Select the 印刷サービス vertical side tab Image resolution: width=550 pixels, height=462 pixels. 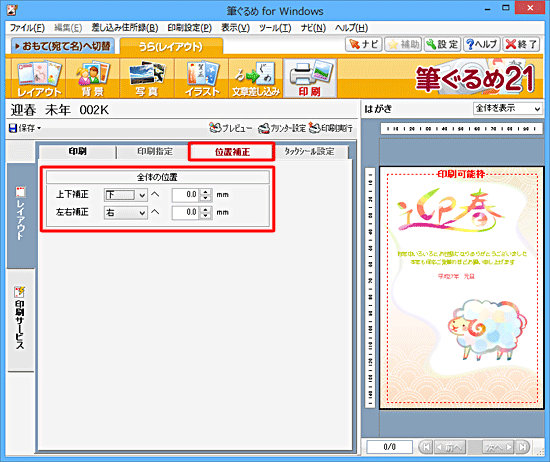click(x=20, y=320)
